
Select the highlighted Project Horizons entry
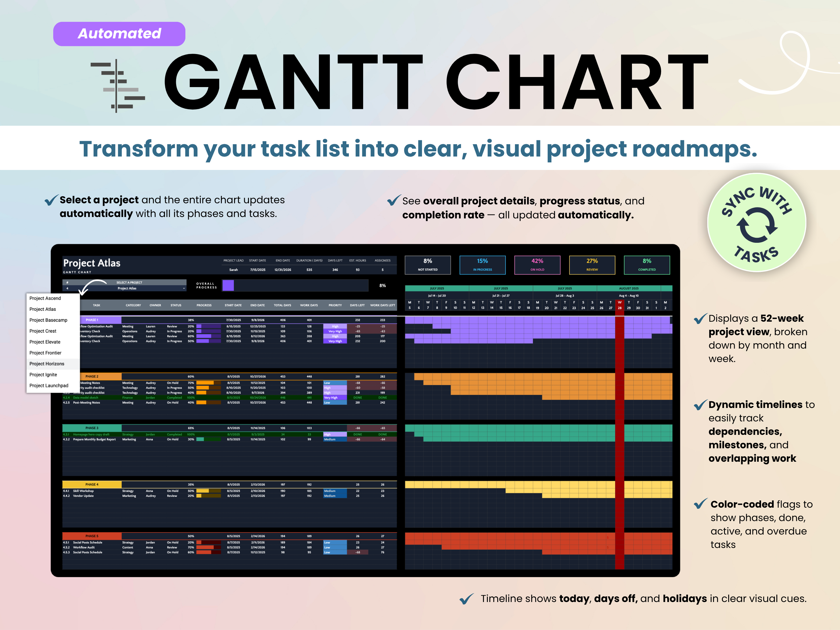(53, 364)
